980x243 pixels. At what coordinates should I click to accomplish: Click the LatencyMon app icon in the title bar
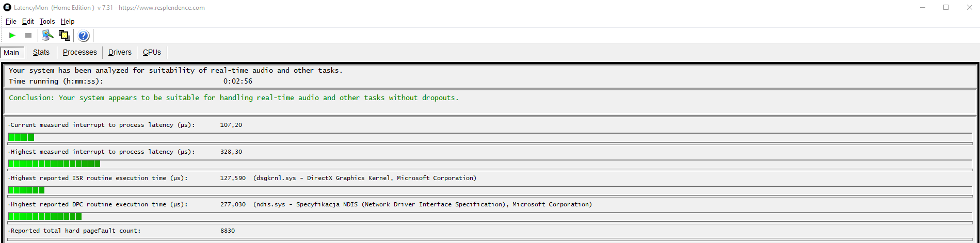[7, 7]
